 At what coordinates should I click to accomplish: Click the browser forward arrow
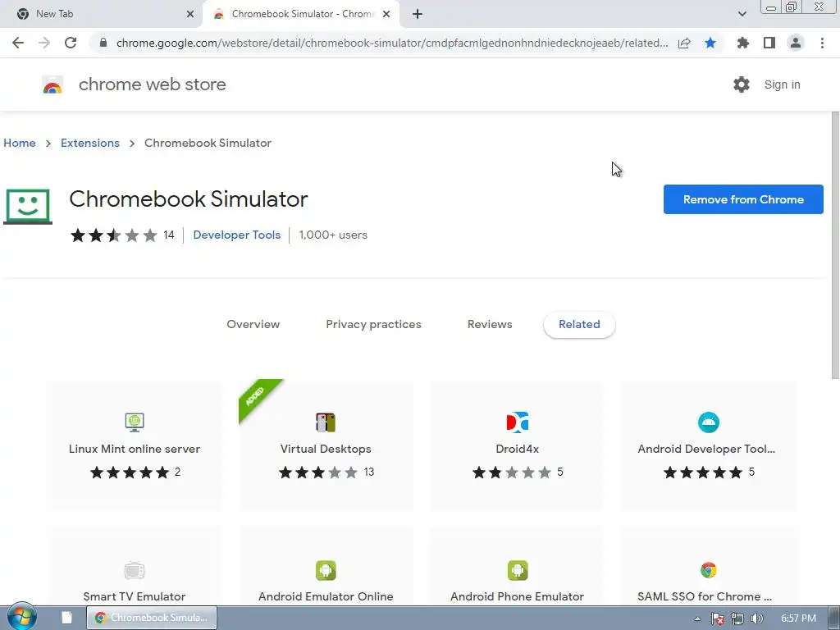pos(44,43)
